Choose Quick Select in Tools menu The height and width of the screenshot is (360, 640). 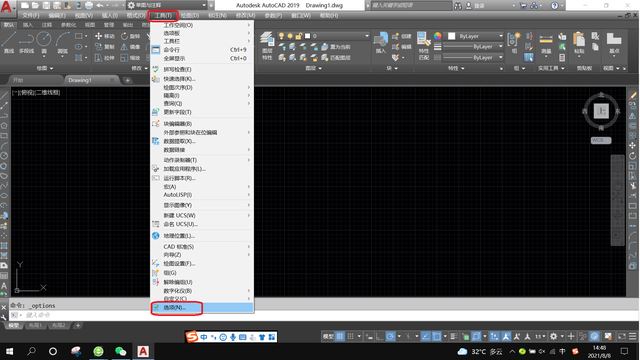(202, 79)
